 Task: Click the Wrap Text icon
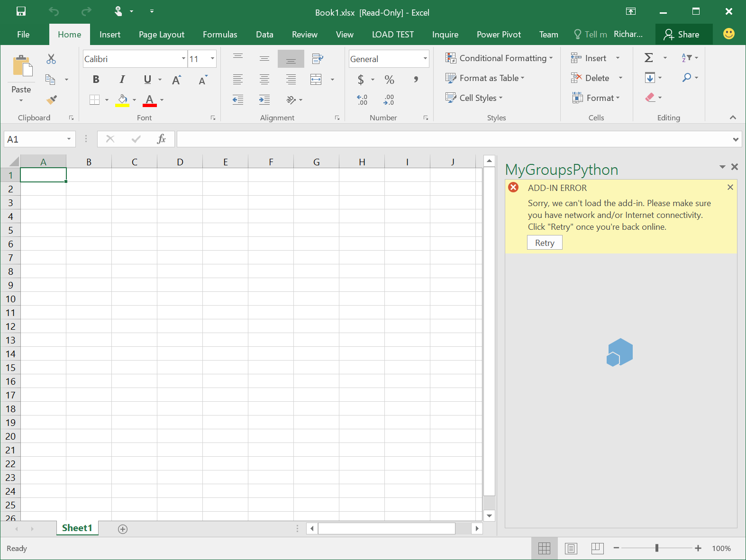(318, 59)
